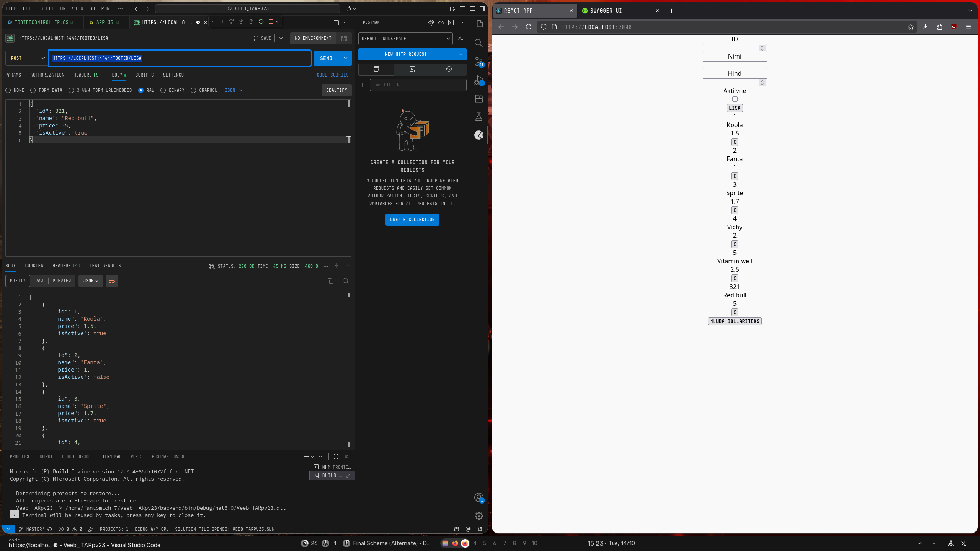Image resolution: width=980 pixels, height=551 pixels.
Task: Switch to the Authorization tab
Action: tap(47, 75)
